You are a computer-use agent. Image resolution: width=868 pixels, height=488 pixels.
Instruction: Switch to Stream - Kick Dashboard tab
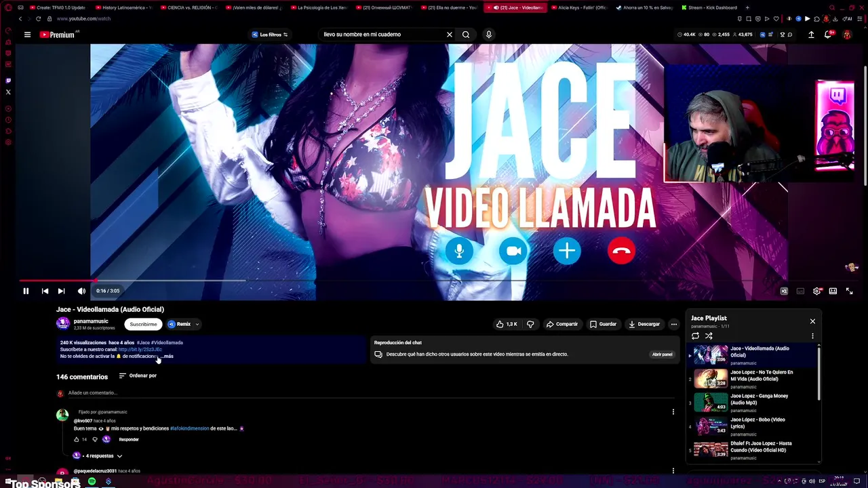709,7
